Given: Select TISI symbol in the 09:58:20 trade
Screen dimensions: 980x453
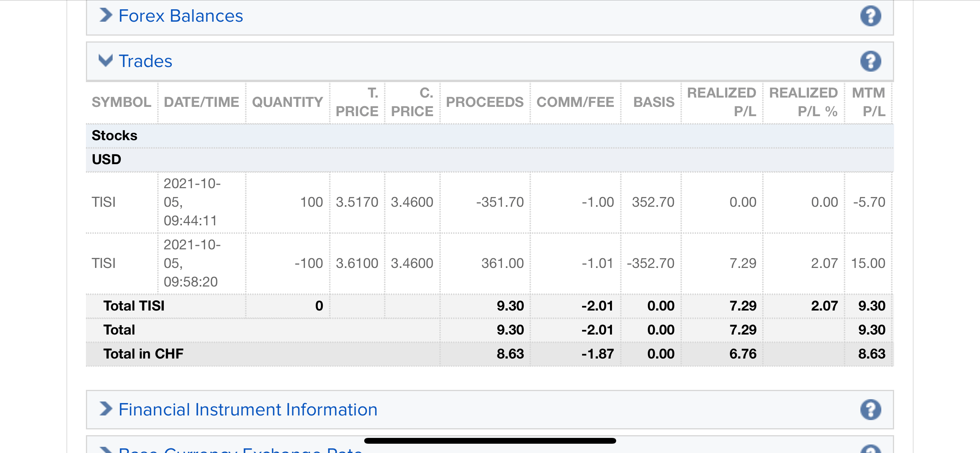Looking at the screenshot, I should 104,263.
